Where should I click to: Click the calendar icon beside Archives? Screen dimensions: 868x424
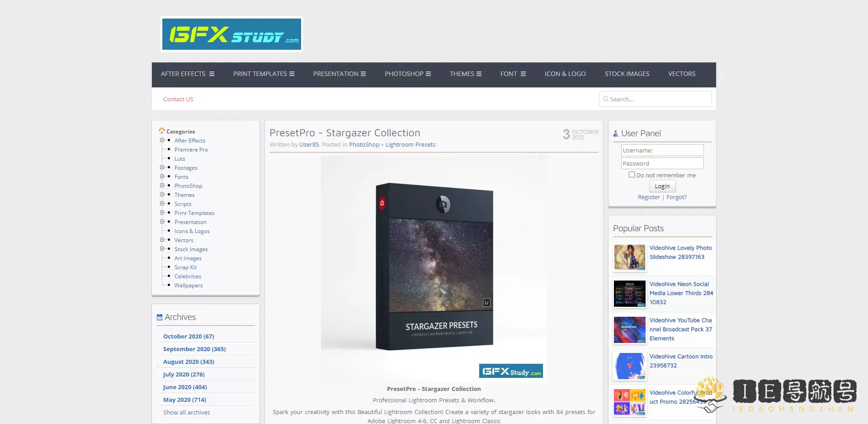[159, 316]
